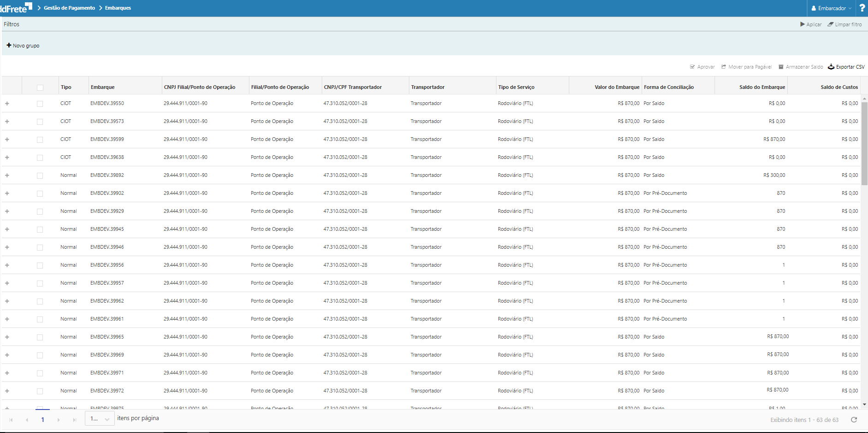Check the box for EMBDEV.39550 row

[40, 104]
